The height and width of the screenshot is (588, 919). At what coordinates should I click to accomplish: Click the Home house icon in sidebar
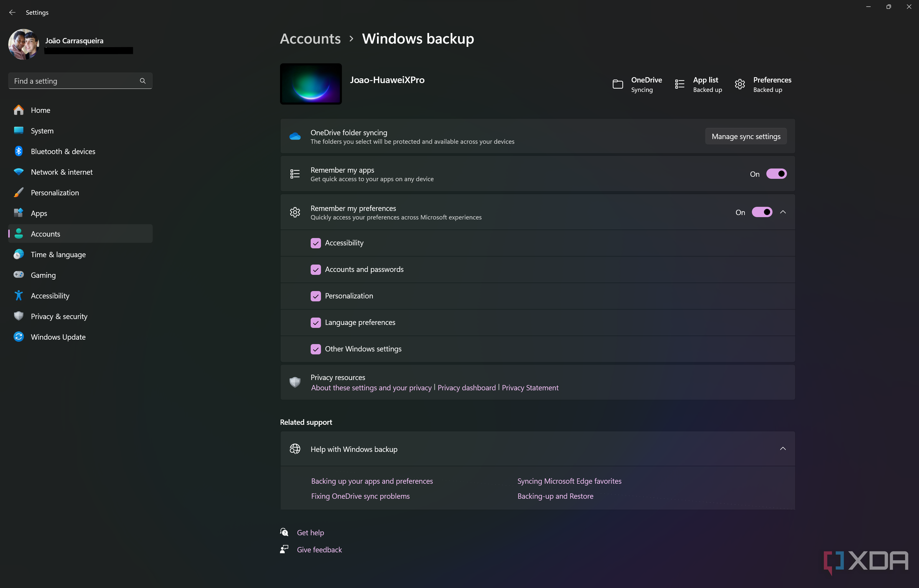19,110
